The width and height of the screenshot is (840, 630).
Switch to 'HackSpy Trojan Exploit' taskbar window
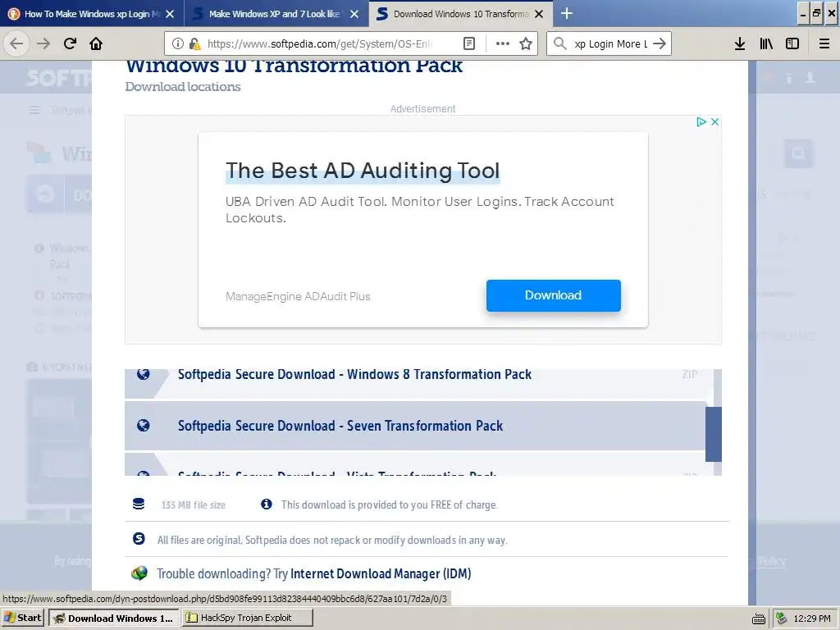tap(247, 618)
